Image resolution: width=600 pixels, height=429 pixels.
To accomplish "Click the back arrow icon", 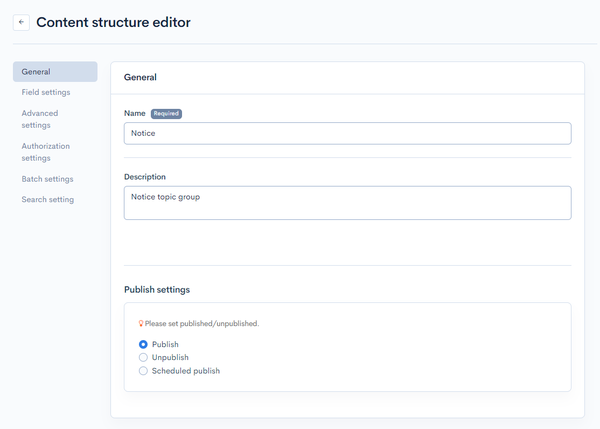I will tap(21, 22).
